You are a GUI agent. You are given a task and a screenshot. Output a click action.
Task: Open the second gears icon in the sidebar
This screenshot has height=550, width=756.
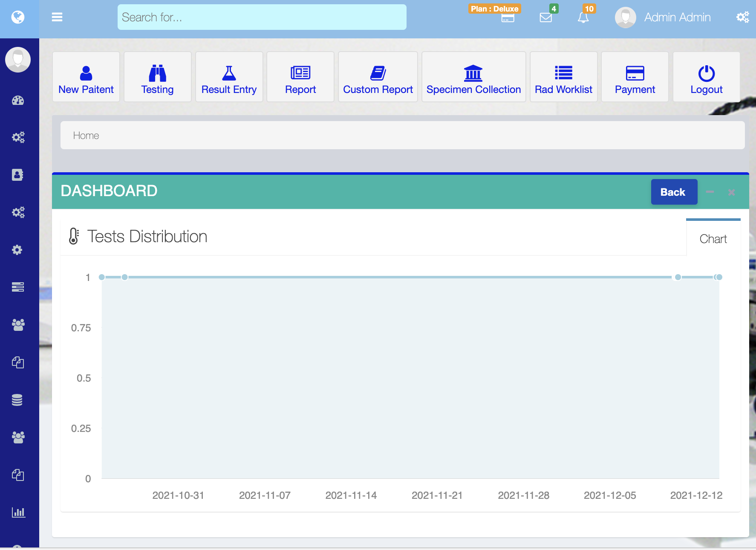18,212
